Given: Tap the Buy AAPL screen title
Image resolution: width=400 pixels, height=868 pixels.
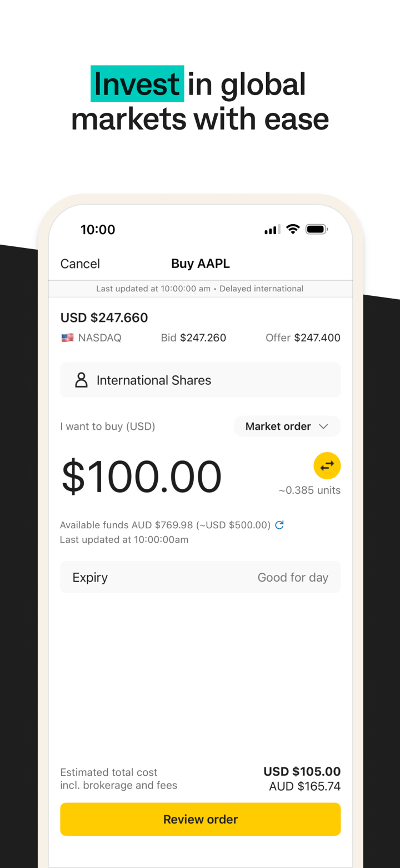Looking at the screenshot, I should (201, 264).
